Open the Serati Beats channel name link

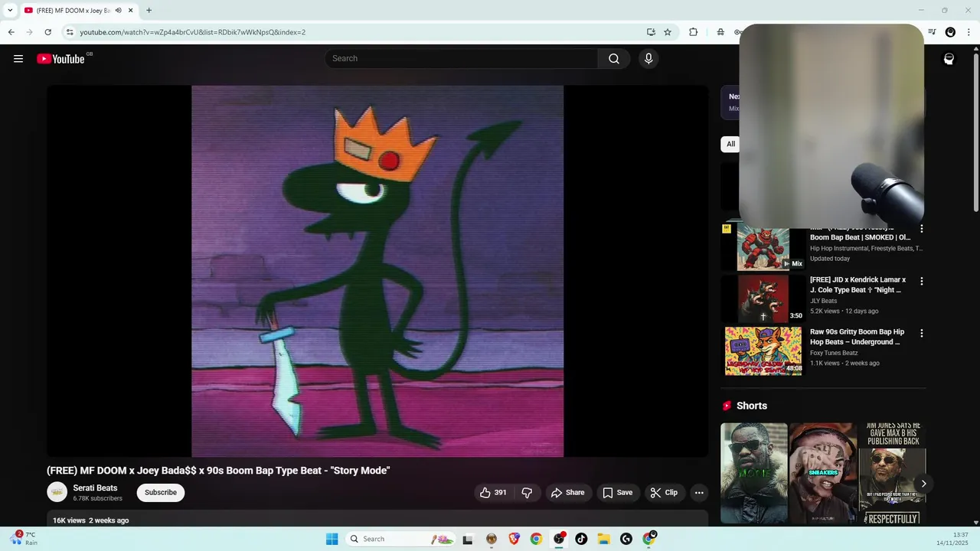[x=95, y=488]
